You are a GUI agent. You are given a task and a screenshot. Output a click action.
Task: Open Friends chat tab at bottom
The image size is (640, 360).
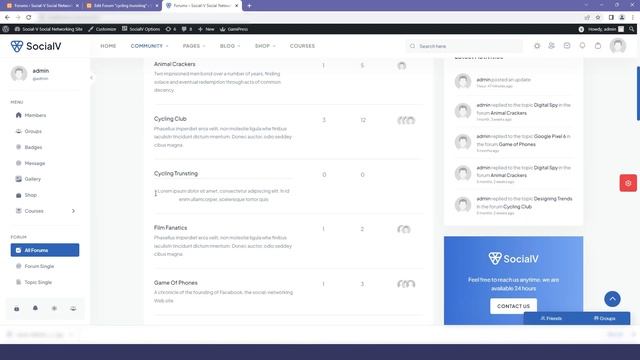pyautogui.click(x=551, y=318)
